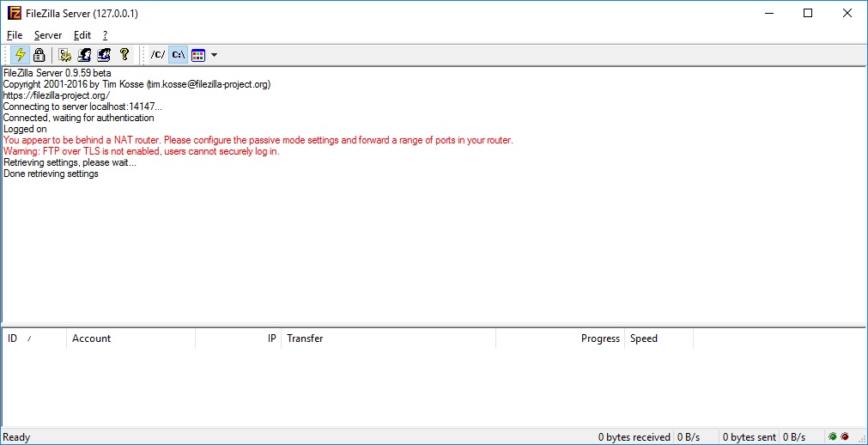
Task: Click the 'Ready' status bar text
Action: (16, 437)
